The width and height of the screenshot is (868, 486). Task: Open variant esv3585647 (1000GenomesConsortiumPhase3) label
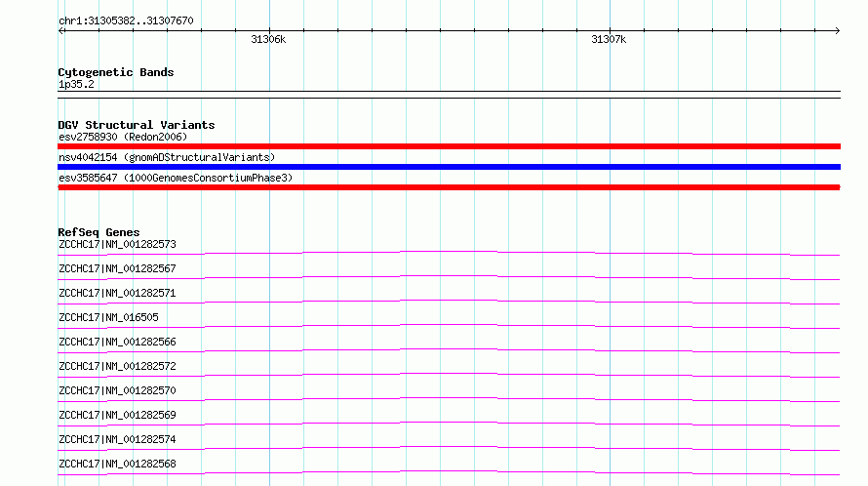(x=176, y=178)
